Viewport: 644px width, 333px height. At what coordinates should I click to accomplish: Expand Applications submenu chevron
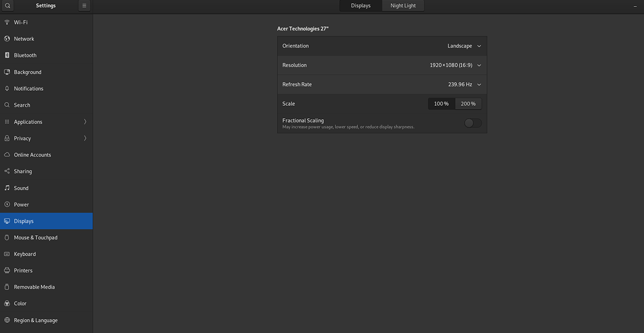[85, 122]
